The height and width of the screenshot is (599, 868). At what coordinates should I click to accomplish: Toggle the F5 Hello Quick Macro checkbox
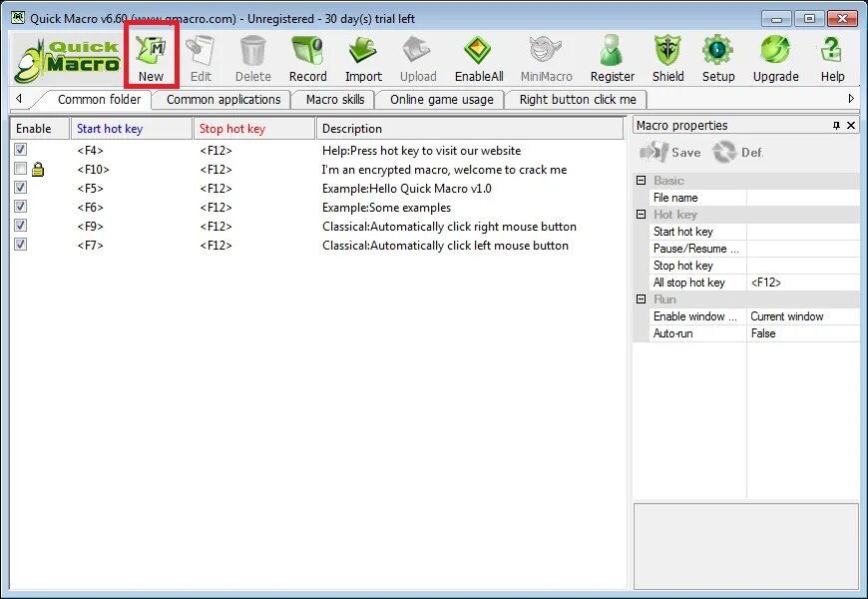(21, 188)
